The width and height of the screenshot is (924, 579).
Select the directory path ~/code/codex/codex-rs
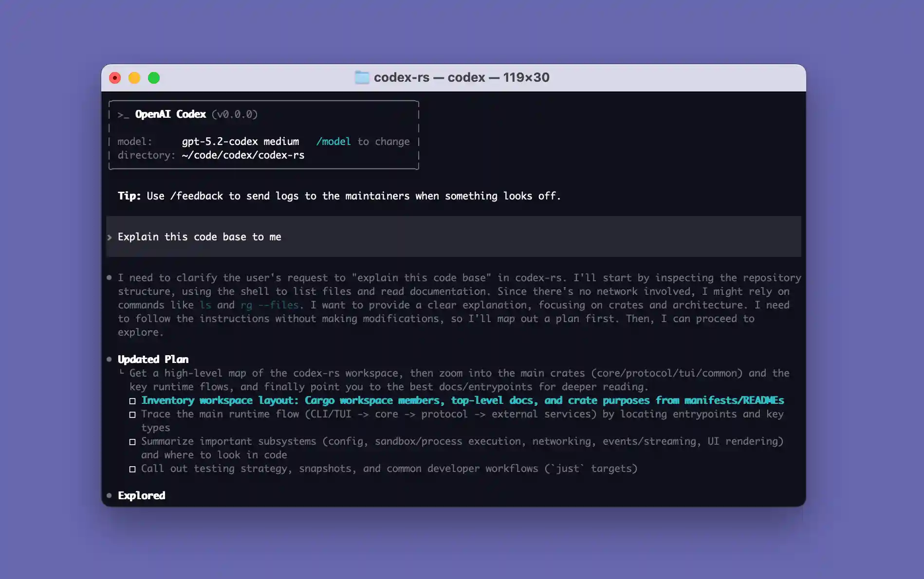click(x=242, y=155)
